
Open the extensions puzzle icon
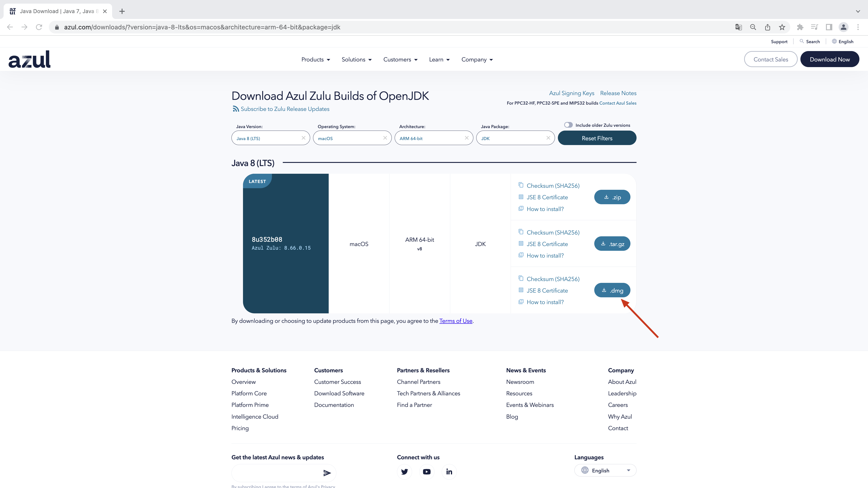(800, 27)
